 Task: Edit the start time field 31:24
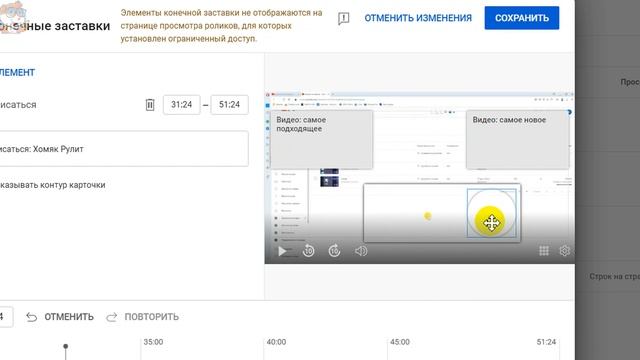(x=182, y=104)
